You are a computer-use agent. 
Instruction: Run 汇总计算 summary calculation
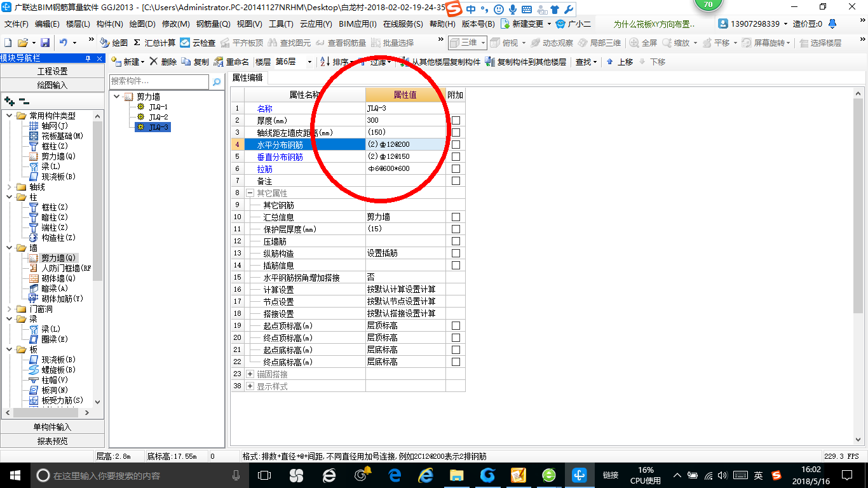(x=154, y=43)
